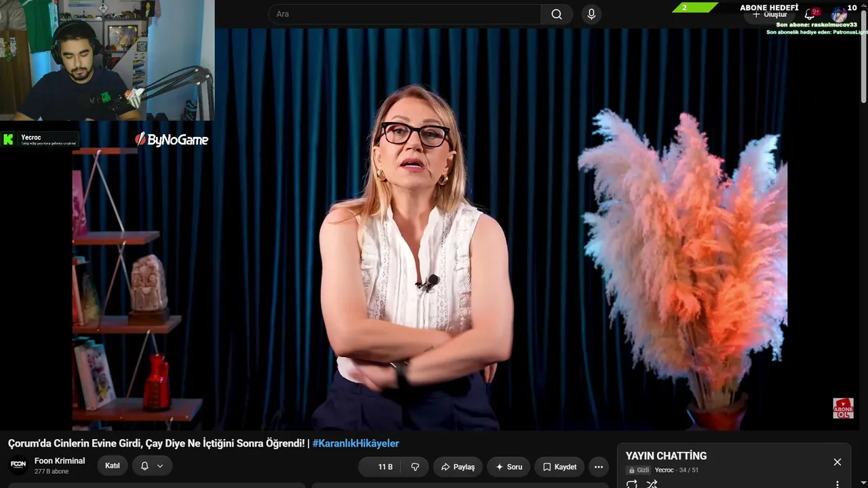The width and height of the screenshot is (868, 488).
Task: Click the 277 B abone count
Action: point(52,472)
